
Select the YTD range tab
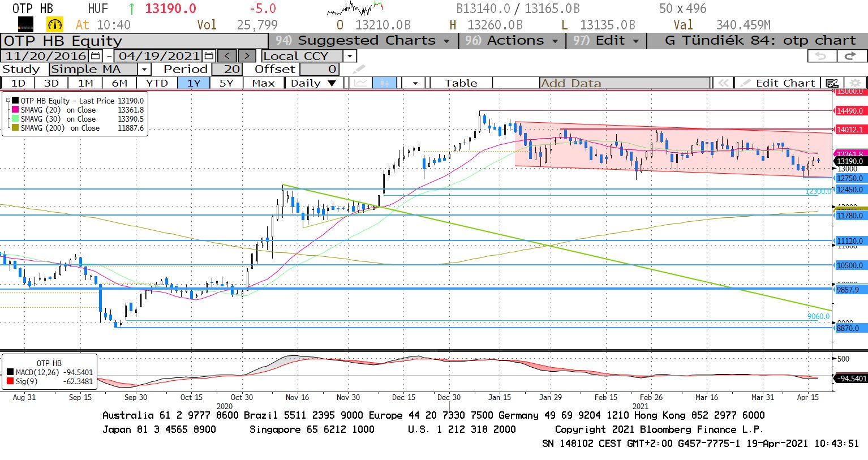click(x=157, y=83)
